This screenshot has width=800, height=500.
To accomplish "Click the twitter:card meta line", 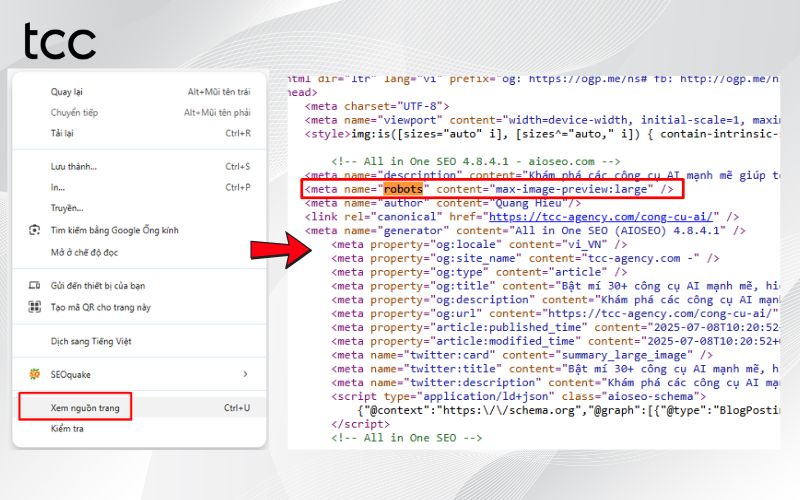I will (522, 355).
